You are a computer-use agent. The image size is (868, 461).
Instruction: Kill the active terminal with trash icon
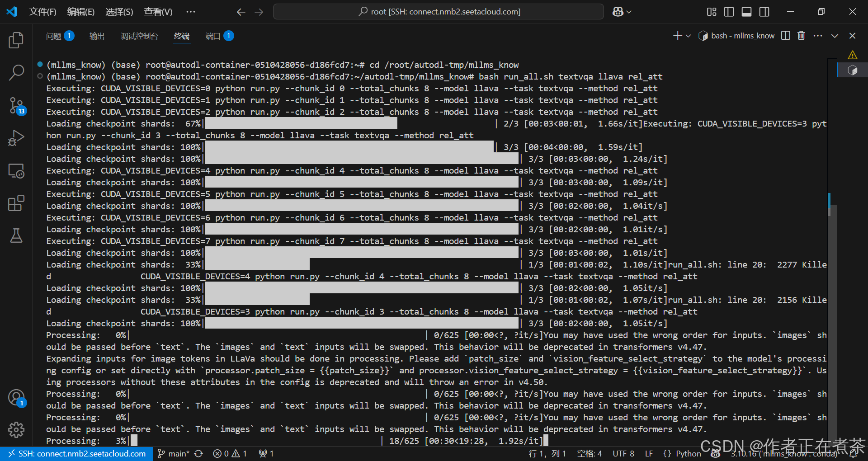(x=801, y=35)
